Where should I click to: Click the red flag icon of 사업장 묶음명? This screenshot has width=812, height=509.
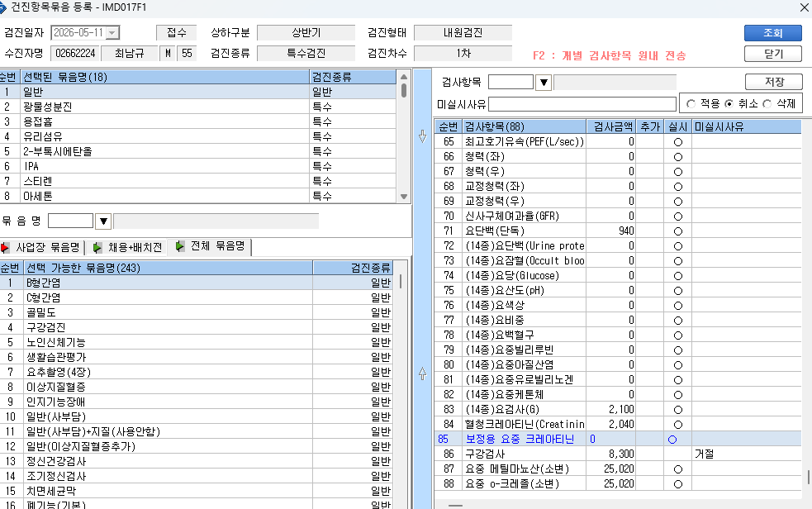[x=5, y=248]
